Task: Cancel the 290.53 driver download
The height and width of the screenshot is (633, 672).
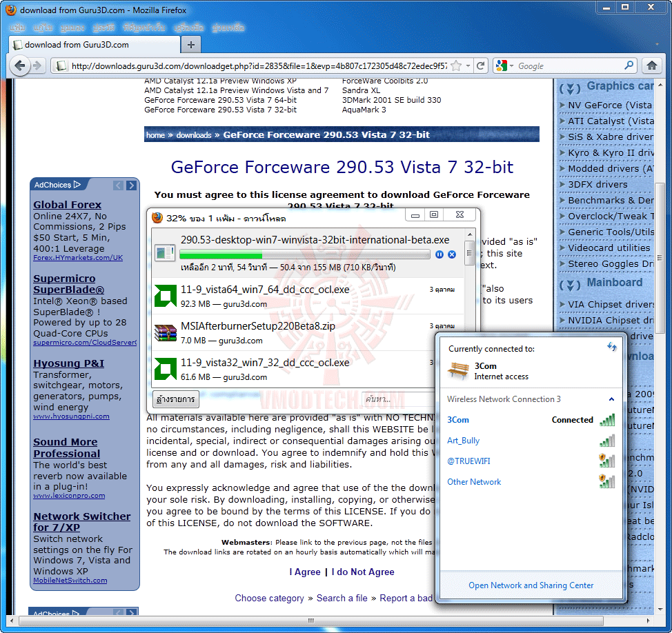Action: (x=452, y=254)
